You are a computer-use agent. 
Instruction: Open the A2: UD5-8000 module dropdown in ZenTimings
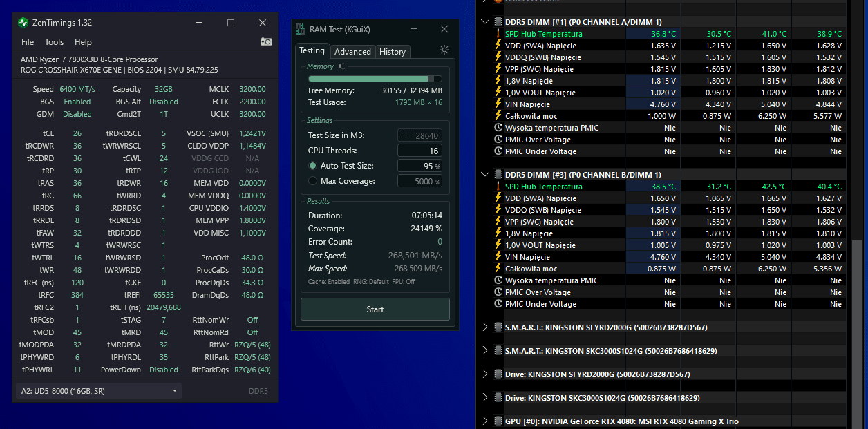point(98,391)
